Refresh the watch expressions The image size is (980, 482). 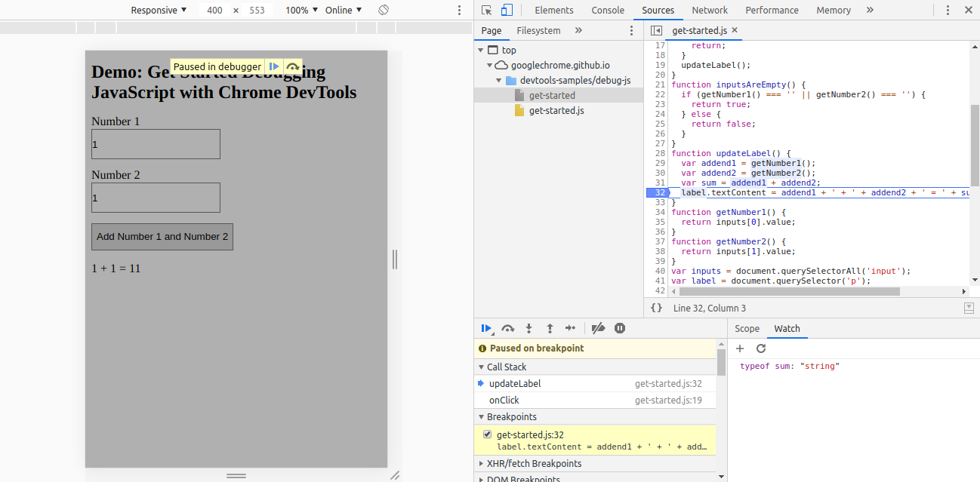(x=760, y=348)
